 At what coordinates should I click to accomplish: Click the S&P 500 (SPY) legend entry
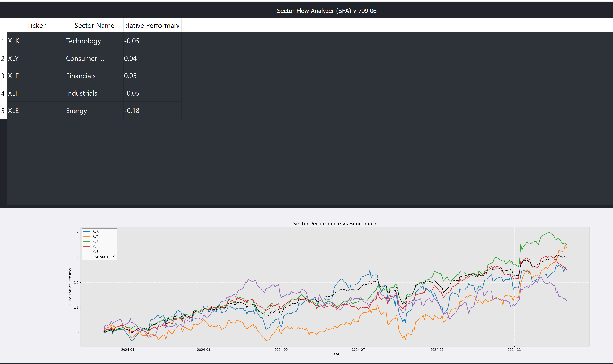pyautogui.click(x=104, y=257)
